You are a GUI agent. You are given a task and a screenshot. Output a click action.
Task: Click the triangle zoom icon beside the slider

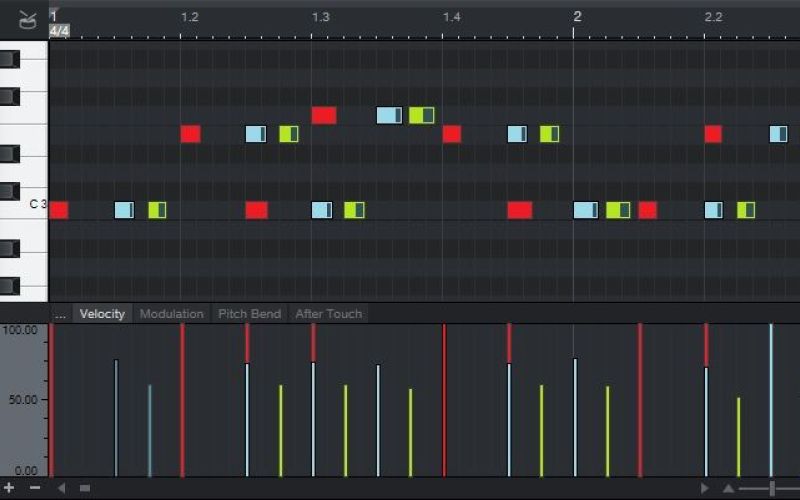pyautogui.click(x=728, y=488)
